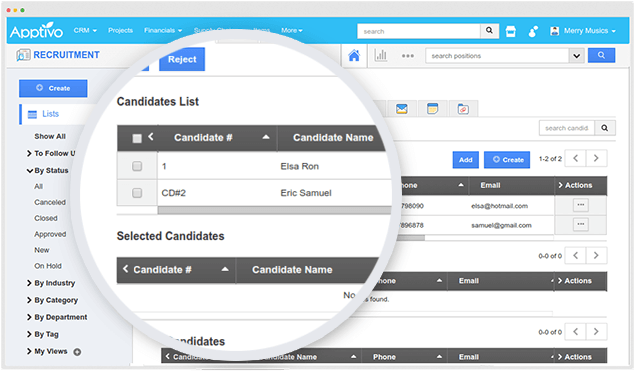The width and height of the screenshot is (635, 371).
Task: Click the blue search positions button
Action: coord(601,55)
